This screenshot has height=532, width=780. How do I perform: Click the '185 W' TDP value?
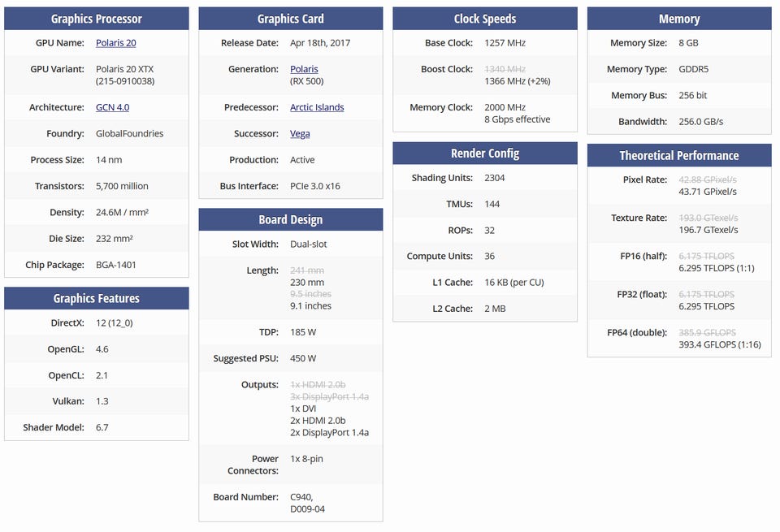303,332
